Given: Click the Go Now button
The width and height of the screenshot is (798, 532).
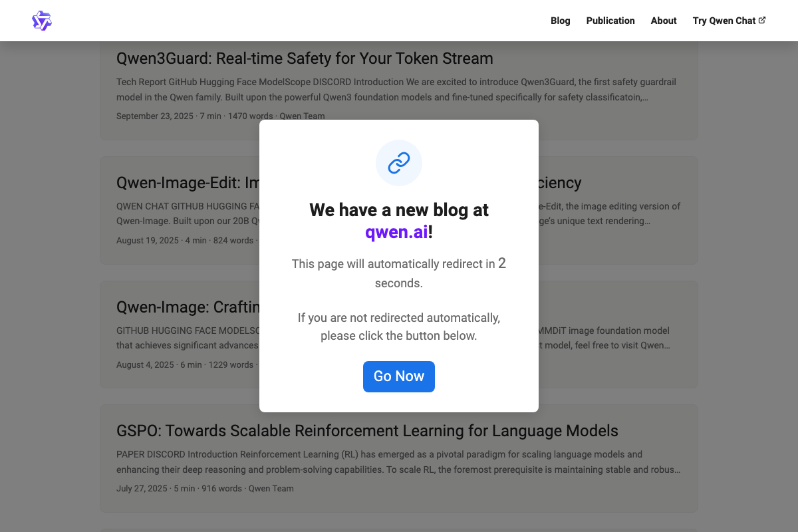Looking at the screenshot, I should pos(399,376).
